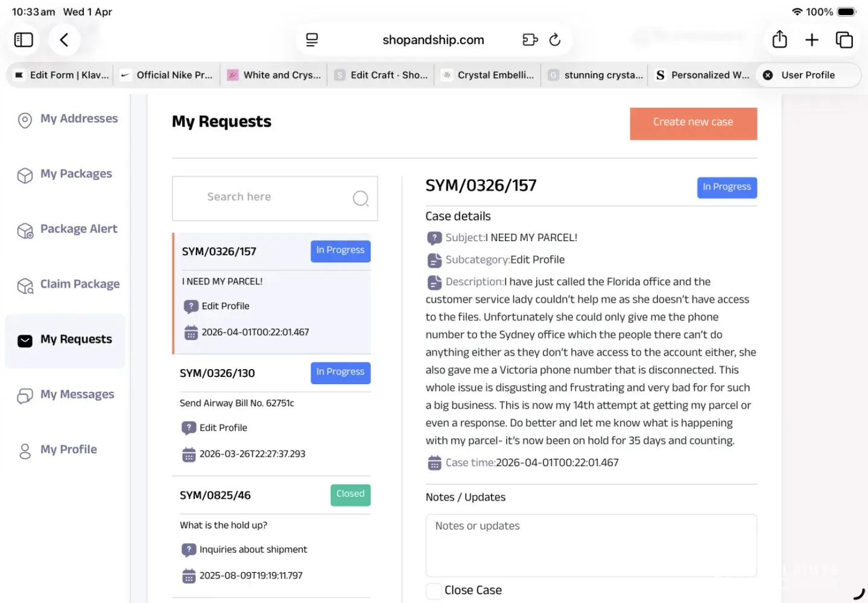Screen dimensions: 868x603
Task: Open a new tab with the plus icon
Action: tap(812, 40)
